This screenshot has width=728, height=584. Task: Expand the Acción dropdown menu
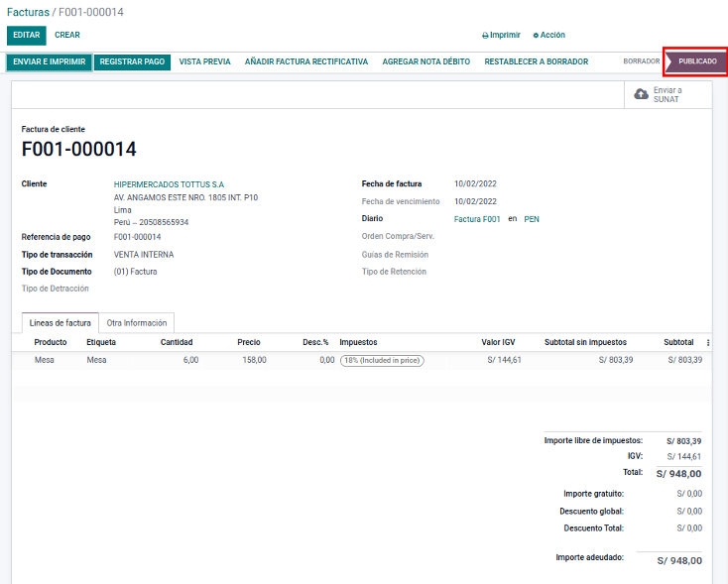point(552,35)
